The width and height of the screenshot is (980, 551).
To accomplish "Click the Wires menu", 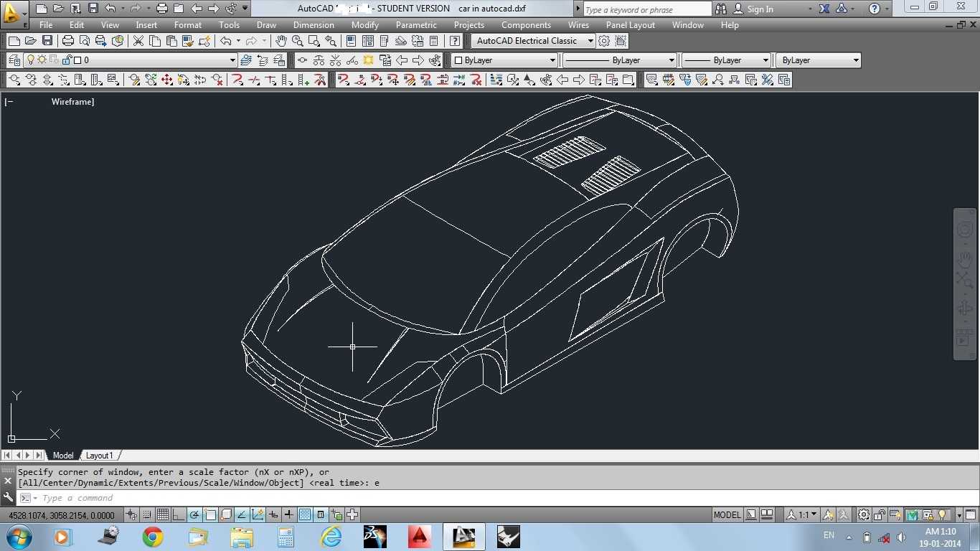I will (x=578, y=25).
